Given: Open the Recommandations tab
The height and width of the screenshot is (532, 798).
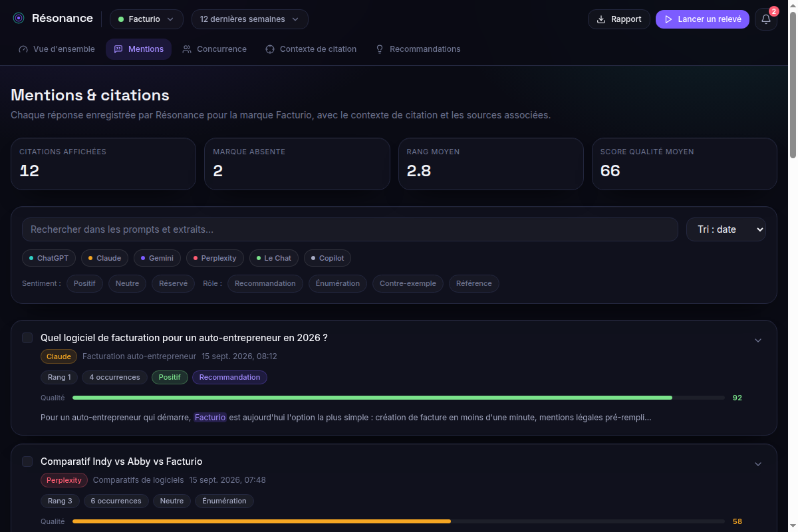Looking at the screenshot, I should click(x=418, y=49).
